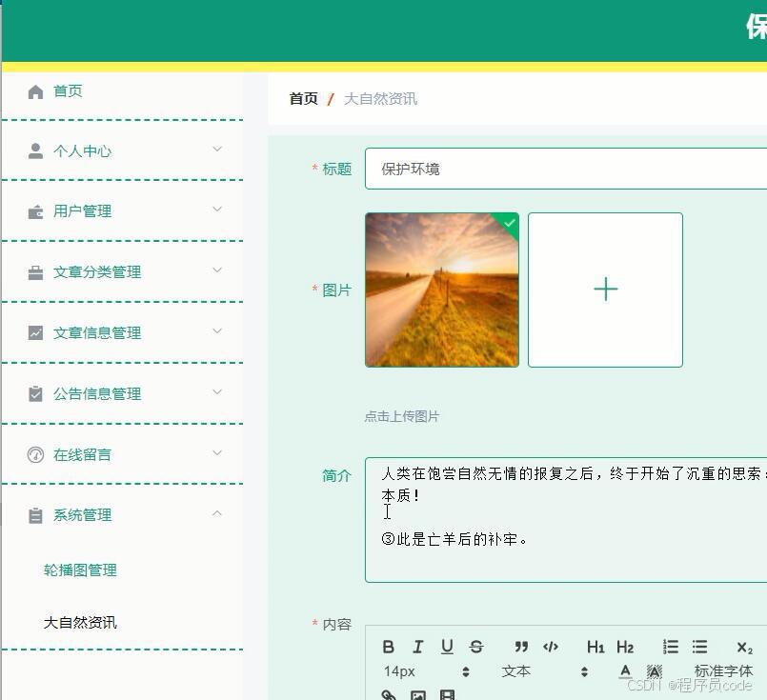Screen dimensions: 767x700
Task: Toggle the unordered list formatting
Action: [x=699, y=647]
